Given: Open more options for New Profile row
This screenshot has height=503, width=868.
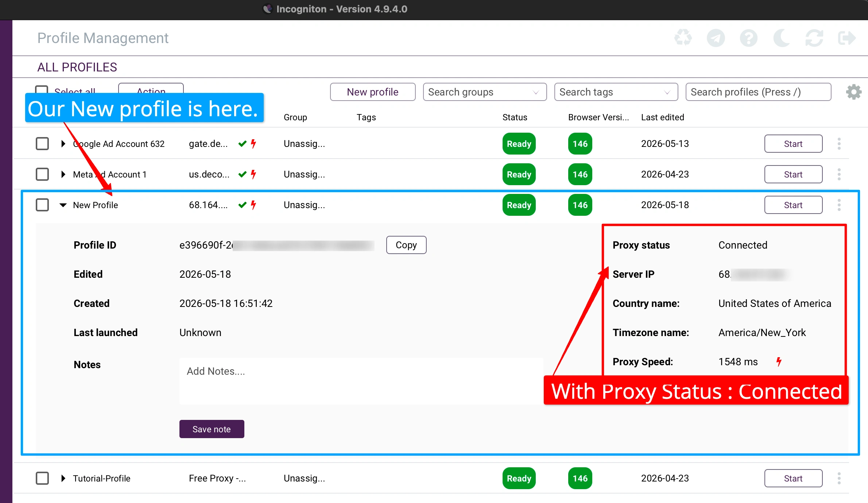Looking at the screenshot, I should [x=839, y=205].
